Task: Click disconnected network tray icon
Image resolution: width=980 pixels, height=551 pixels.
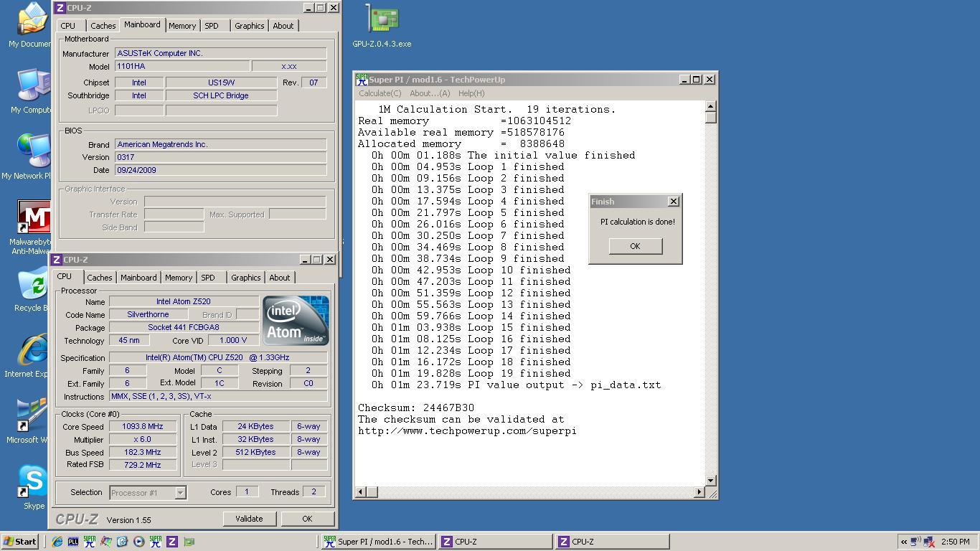Action: click(929, 542)
